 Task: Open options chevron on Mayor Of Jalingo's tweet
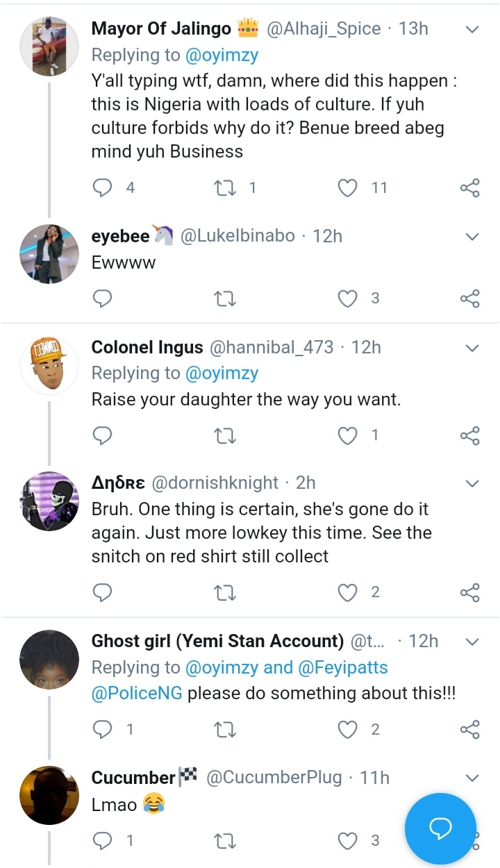[472, 29]
